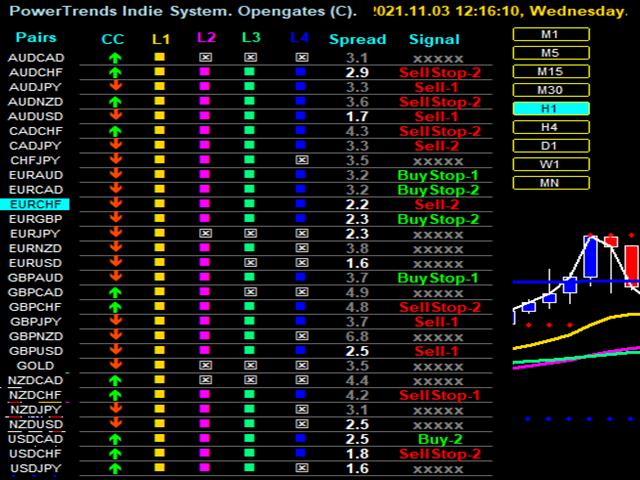Click the up arrow in GBPCAD row
This screenshot has height=480, width=640.
[116, 293]
